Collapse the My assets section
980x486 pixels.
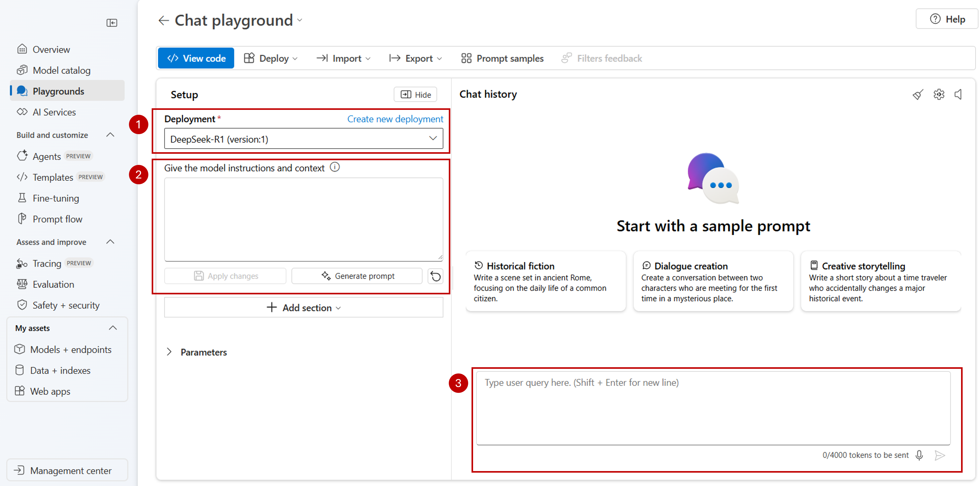pos(113,328)
